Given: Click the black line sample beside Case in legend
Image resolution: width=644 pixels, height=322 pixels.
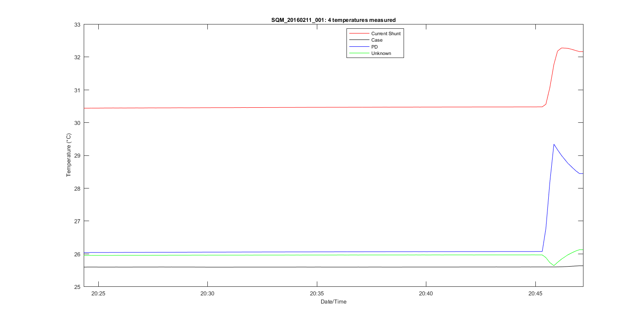Looking at the screenshot, I should pyautogui.click(x=359, y=40).
